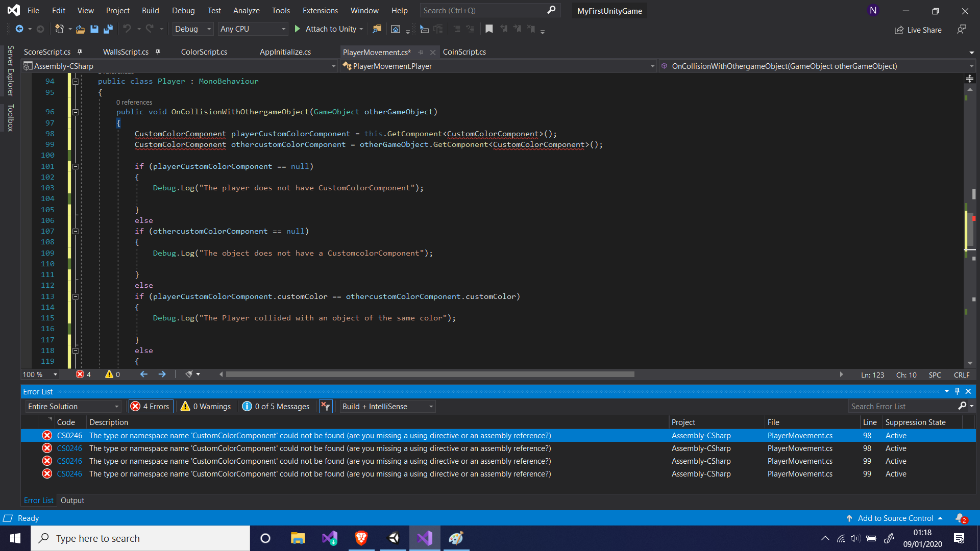
Task: Click the feedback icon near Live Share
Action: point(962,30)
